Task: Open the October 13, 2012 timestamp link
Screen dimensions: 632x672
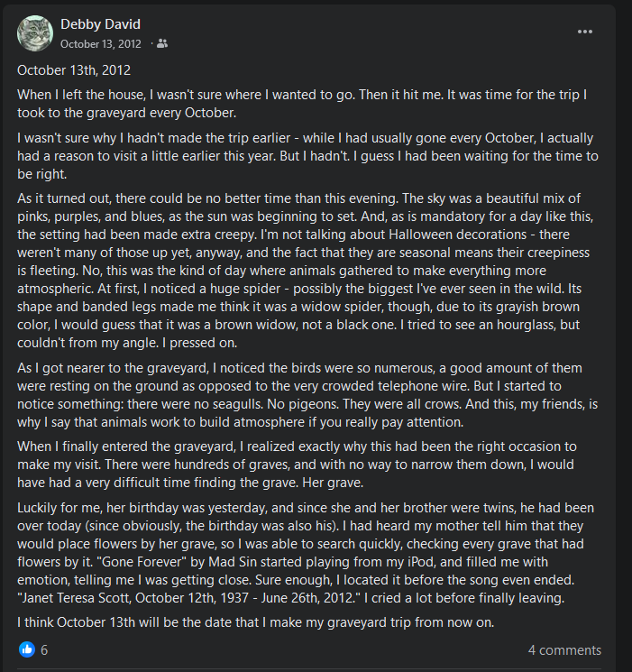Action: [x=101, y=43]
